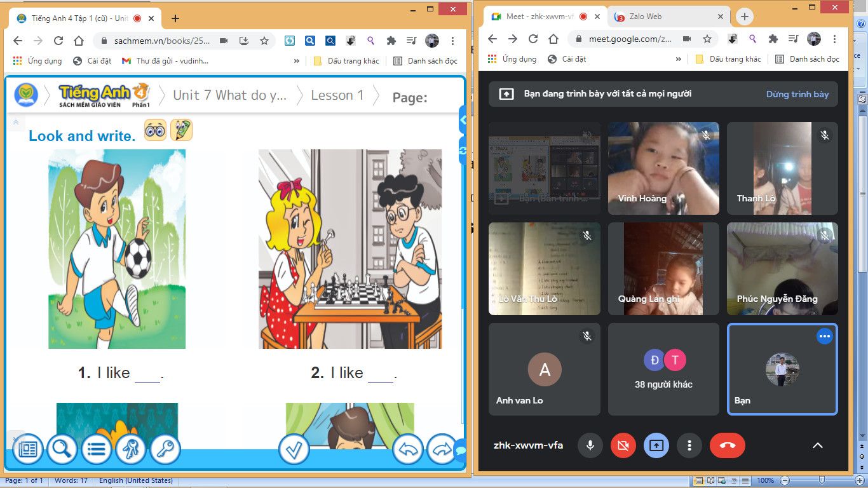Expand the Meet bottom panel chevron
Viewport: 868px width, 488px height.
click(x=818, y=445)
